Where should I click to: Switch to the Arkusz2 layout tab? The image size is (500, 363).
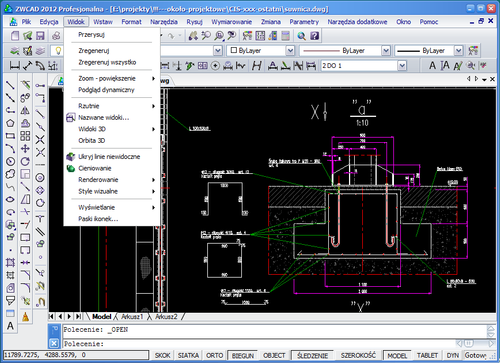pyautogui.click(x=166, y=317)
